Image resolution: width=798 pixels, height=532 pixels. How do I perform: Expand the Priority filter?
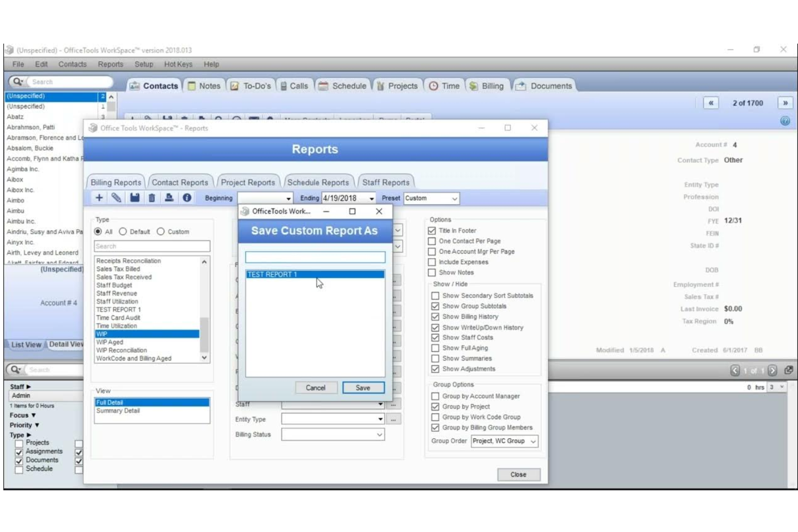click(37, 425)
